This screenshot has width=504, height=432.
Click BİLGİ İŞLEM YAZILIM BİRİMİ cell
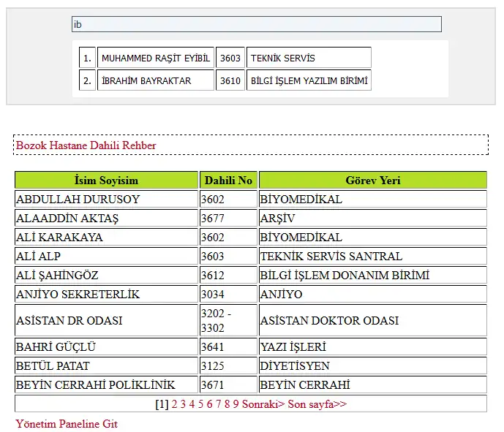[309, 80]
